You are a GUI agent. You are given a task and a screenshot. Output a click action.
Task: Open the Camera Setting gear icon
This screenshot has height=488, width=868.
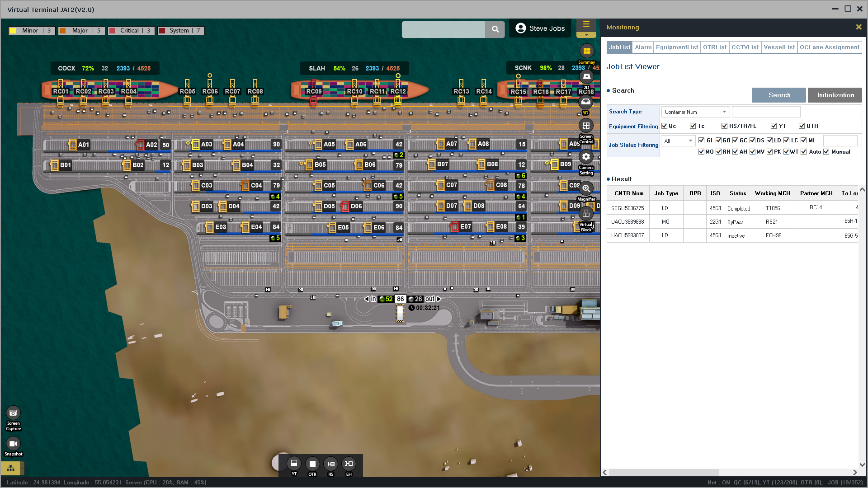(x=586, y=157)
